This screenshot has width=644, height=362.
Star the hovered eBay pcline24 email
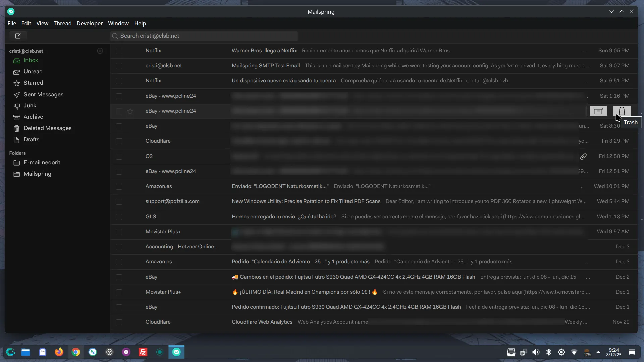[130, 111]
